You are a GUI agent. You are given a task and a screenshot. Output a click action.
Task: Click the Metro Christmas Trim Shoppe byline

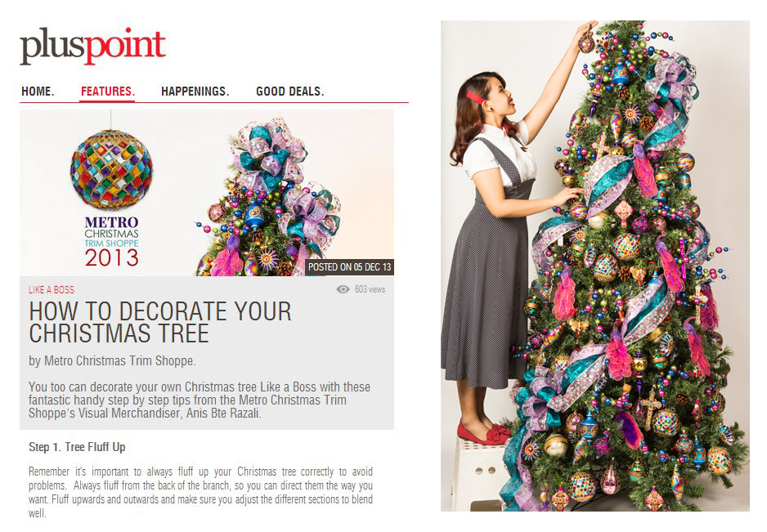click(112, 361)
